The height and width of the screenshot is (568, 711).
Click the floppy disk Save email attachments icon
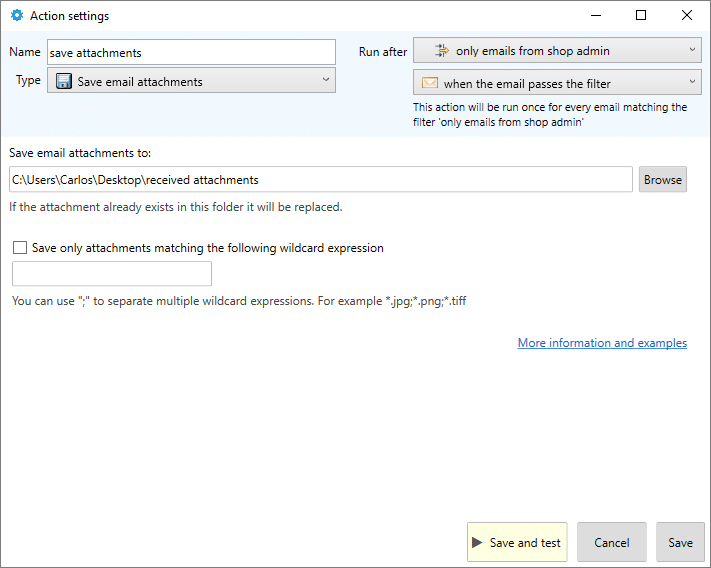[64, 81]
